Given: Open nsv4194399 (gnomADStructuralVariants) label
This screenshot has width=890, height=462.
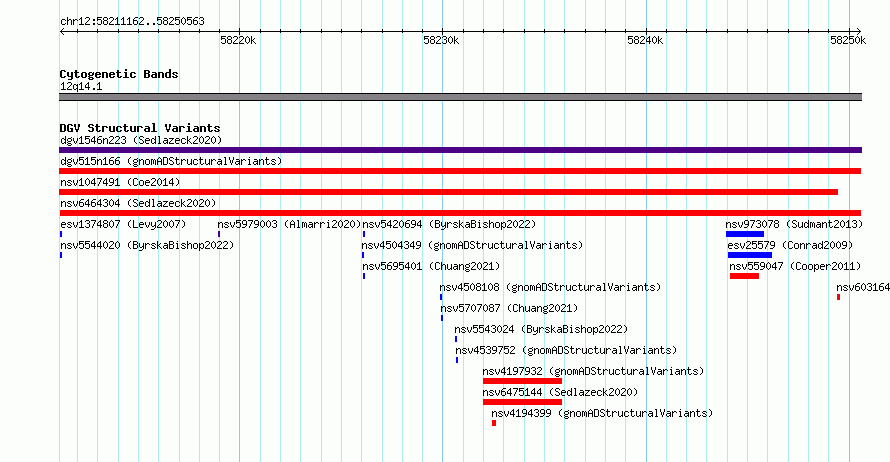Looking at the screenshot, I should tap(602, 413).
